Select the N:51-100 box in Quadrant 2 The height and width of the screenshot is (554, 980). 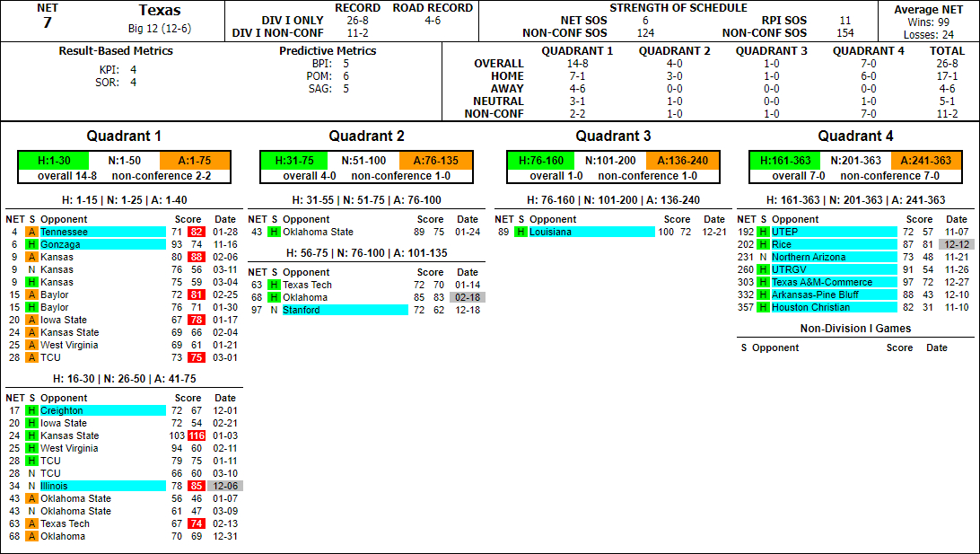(363, 161)
